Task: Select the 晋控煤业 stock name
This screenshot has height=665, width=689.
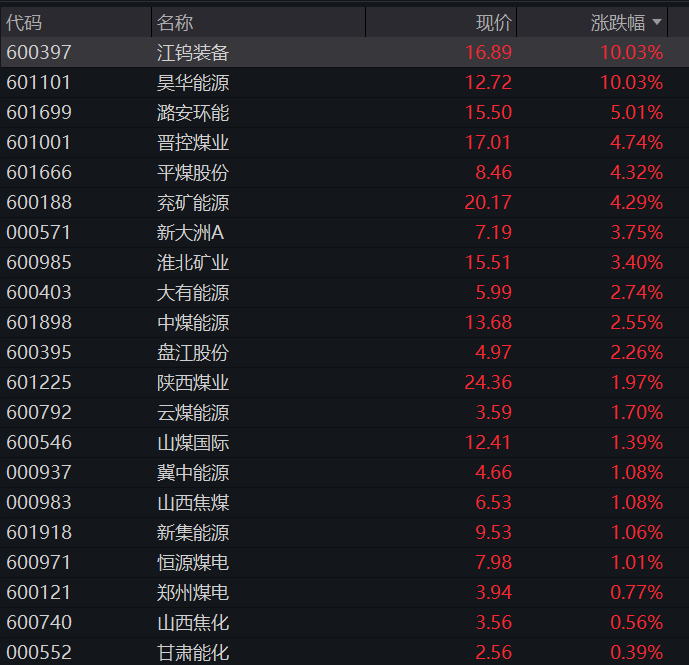Action: (x=193, y=143)
